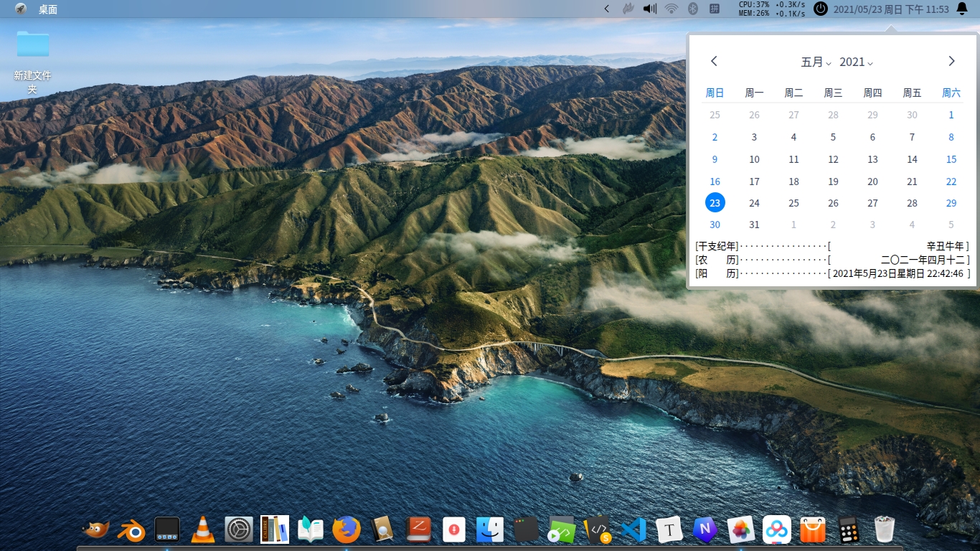Open the 新建文件夹 desktop folder
Viewport: 980px width, 551px height.
[x=33, y=45]
